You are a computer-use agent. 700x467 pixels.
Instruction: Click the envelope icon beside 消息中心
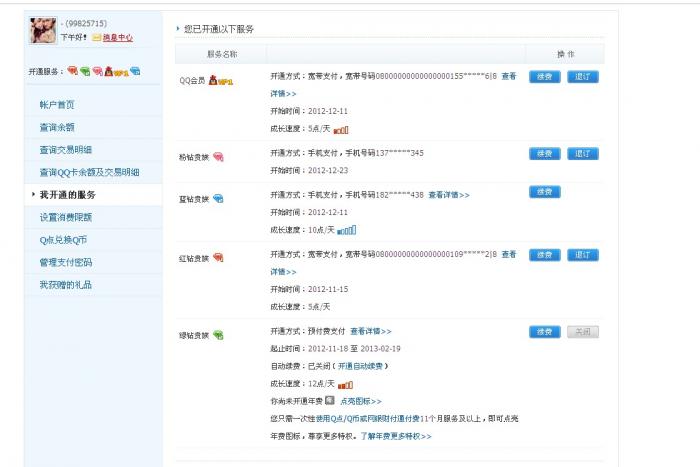click(96, 38)
